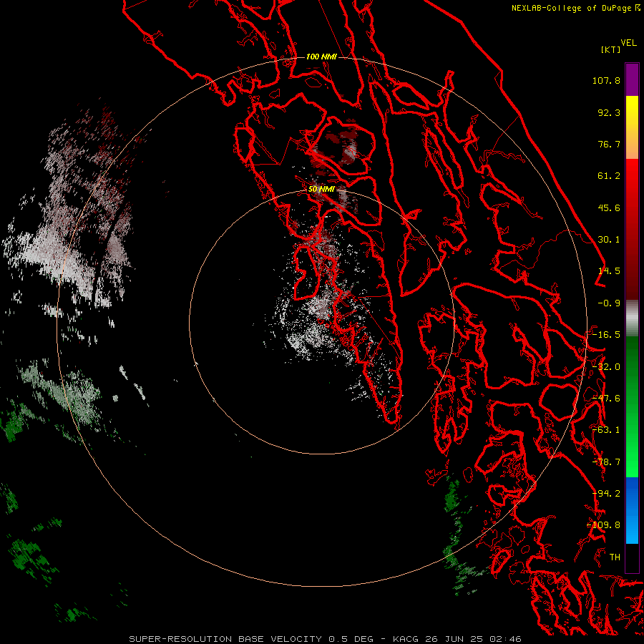
Task: Click the -47.6 velocity scale value
Action: coord(606,399)
